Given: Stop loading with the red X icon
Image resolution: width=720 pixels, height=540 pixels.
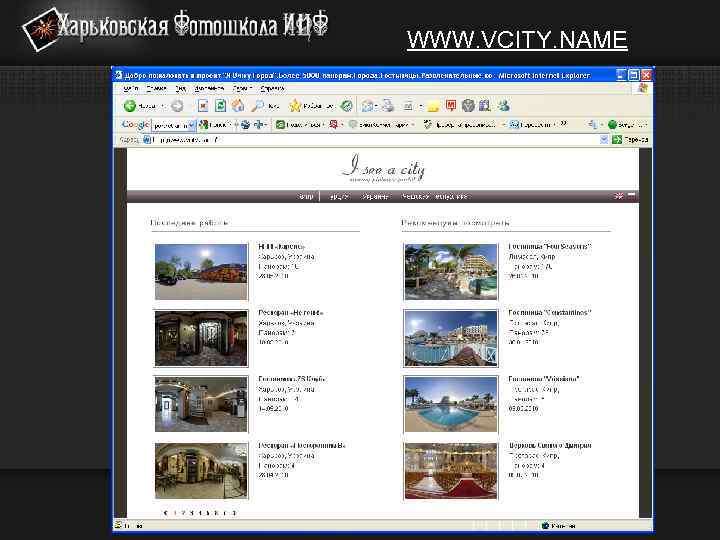Looking at the screenshot, I should 202,106.
